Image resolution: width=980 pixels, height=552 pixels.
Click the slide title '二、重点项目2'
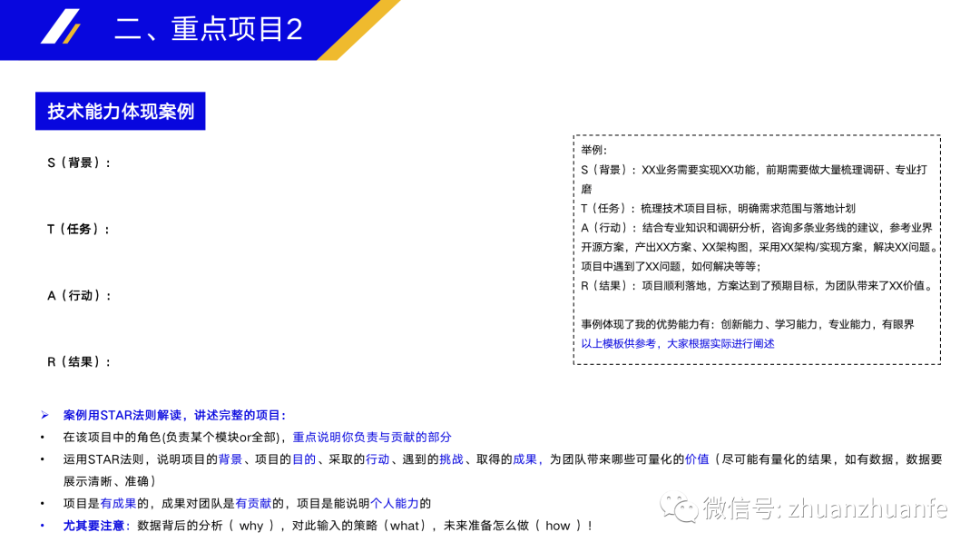click(x=209, y=29)
